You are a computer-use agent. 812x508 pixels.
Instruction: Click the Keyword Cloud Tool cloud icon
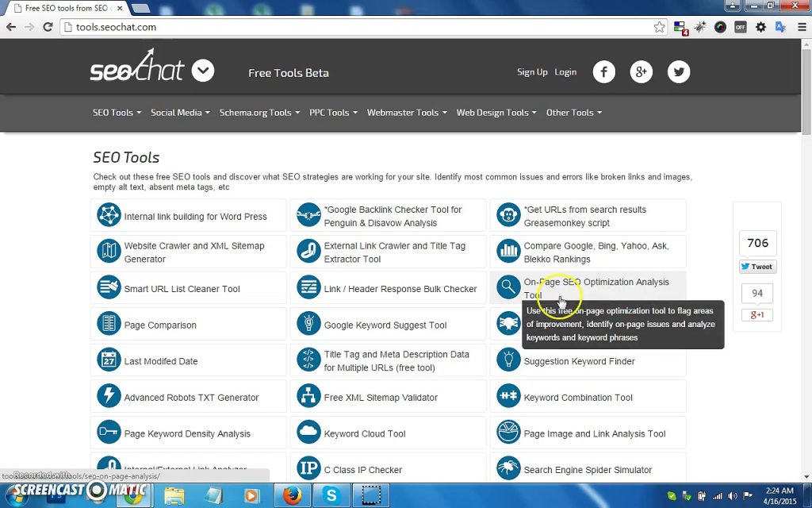(x=308, y=433)
